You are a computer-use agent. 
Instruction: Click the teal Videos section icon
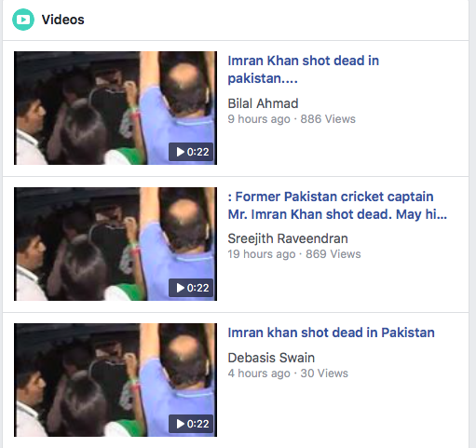pos(23,20)
